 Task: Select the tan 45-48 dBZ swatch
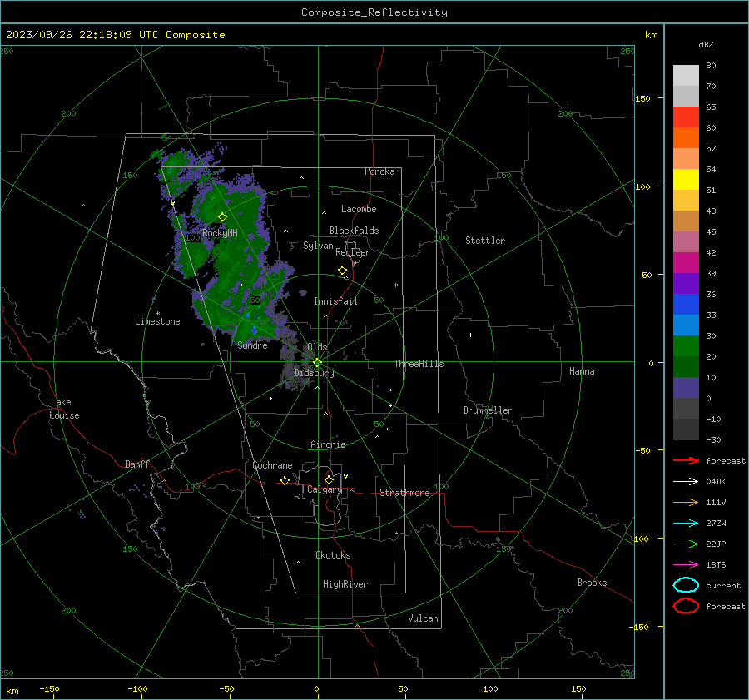(686, 221)
